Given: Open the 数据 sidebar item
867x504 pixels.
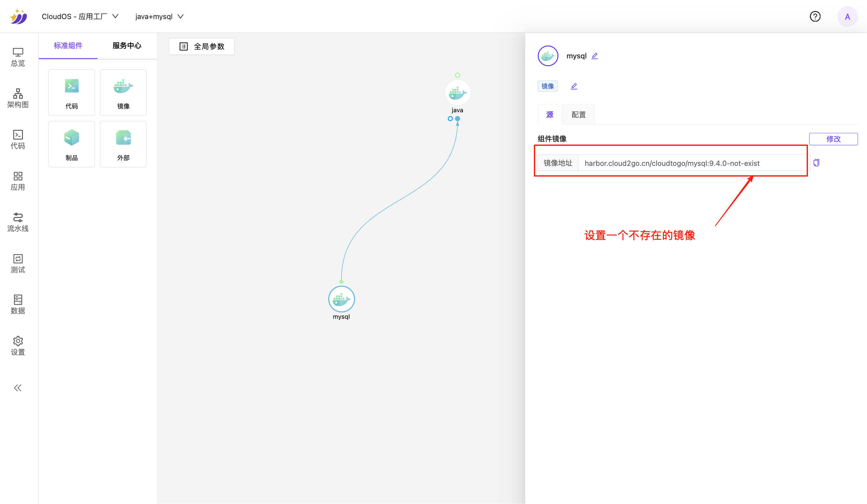Looking at the screenshot, I should point(18,305).
